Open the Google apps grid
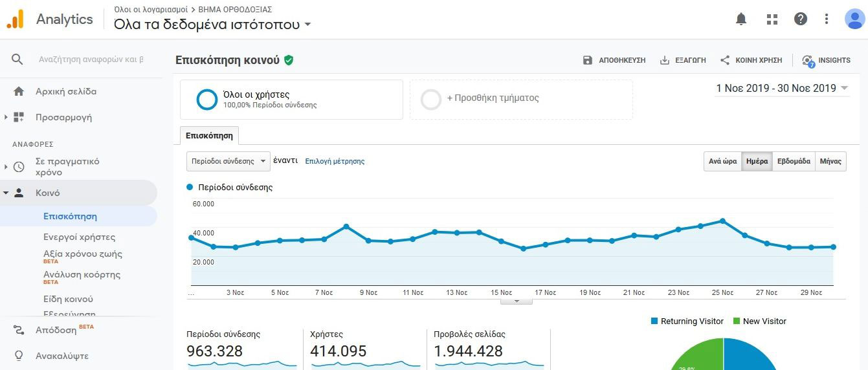Screen dimensions: 868x370 click(772, 19)
